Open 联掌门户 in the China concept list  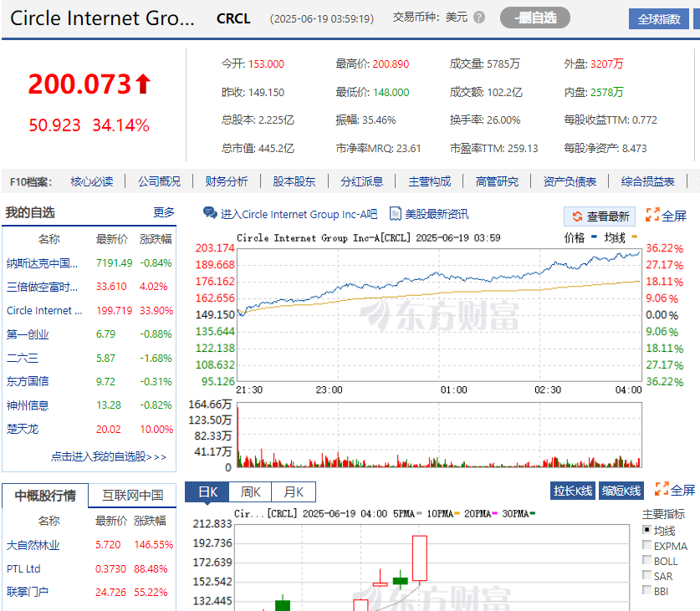click(28, 593)
